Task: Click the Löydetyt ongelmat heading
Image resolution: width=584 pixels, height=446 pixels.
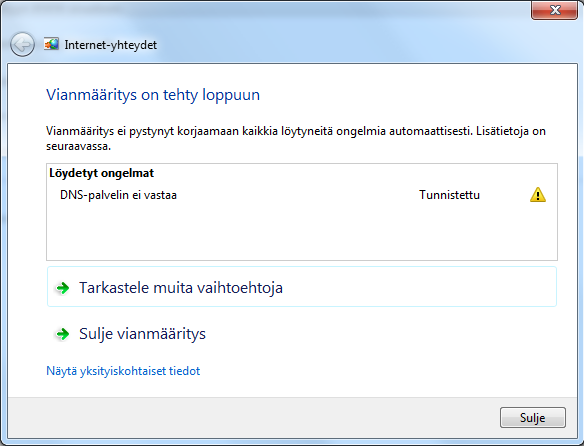Action: [x=101, y=173]
